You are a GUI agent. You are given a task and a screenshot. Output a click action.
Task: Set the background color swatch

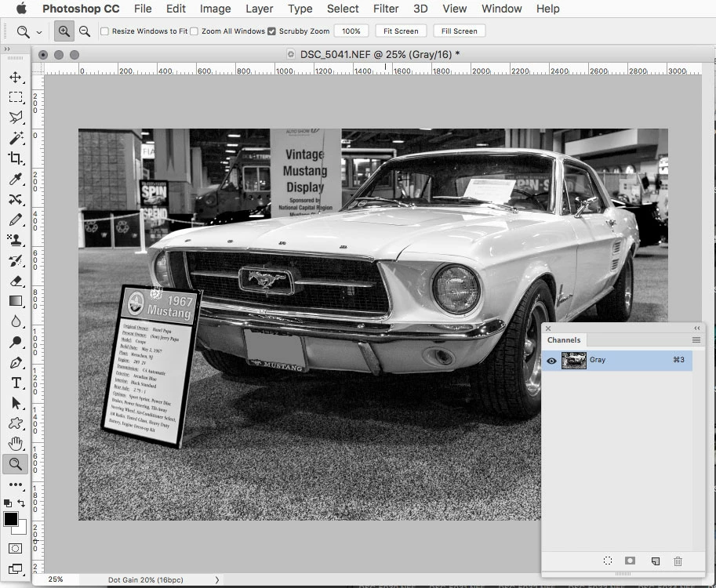coord(21,529)
